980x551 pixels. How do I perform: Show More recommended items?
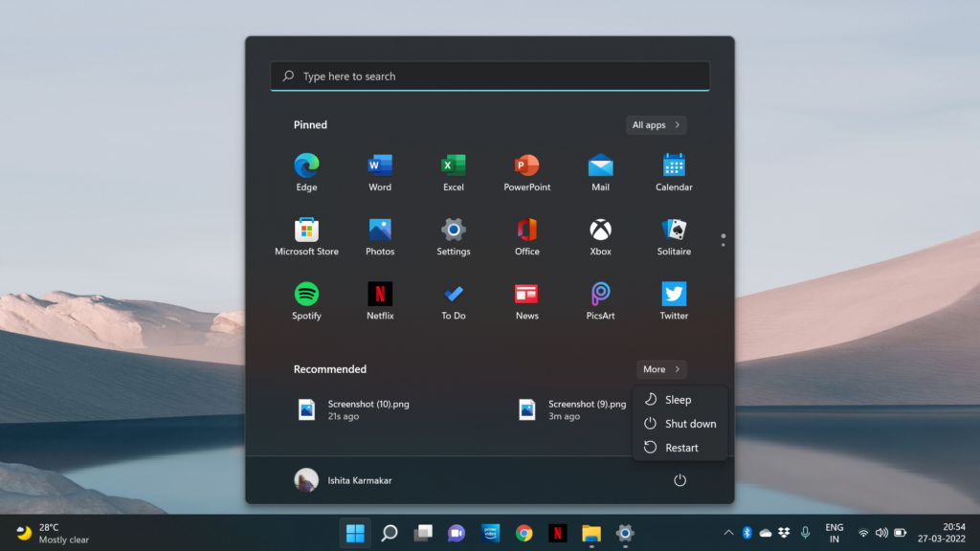pyautogui.click(x=661, y=369)
